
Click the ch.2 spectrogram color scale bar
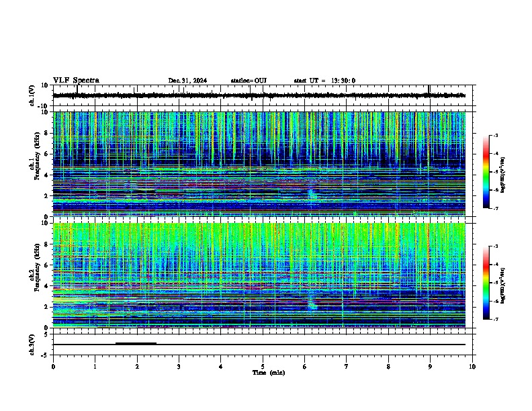coord(486,283)
